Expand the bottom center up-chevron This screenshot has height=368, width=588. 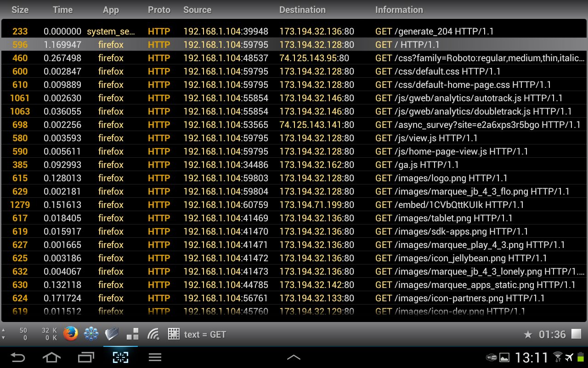click(294, 357)
